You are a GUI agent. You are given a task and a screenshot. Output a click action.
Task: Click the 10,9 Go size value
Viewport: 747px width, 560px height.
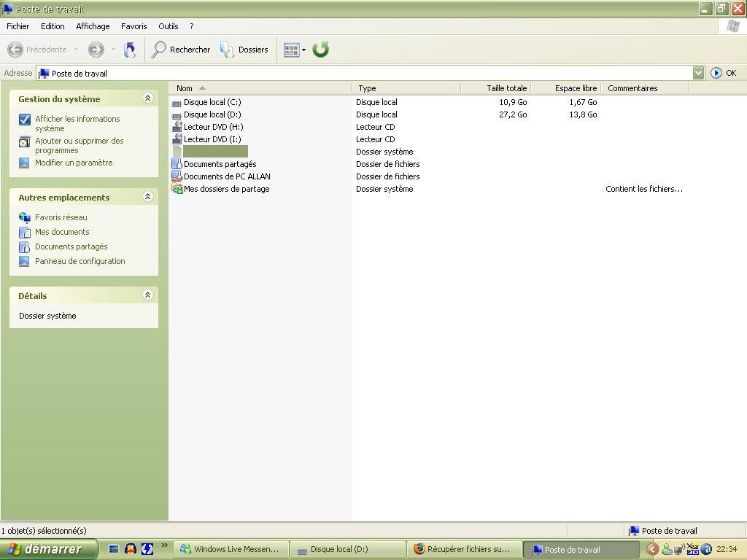[x=513, y=102]
